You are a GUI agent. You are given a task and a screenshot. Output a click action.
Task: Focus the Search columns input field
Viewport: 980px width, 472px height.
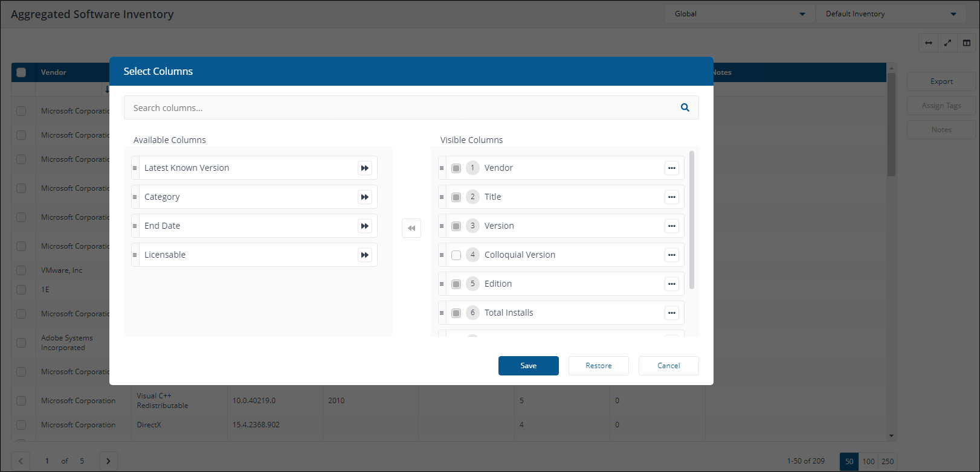point(399,108)
